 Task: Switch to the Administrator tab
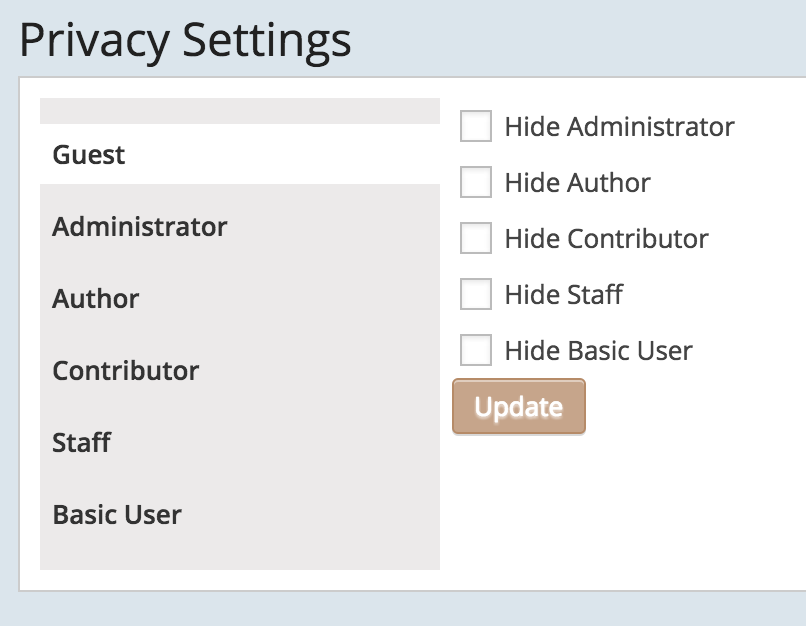[140, 227]
